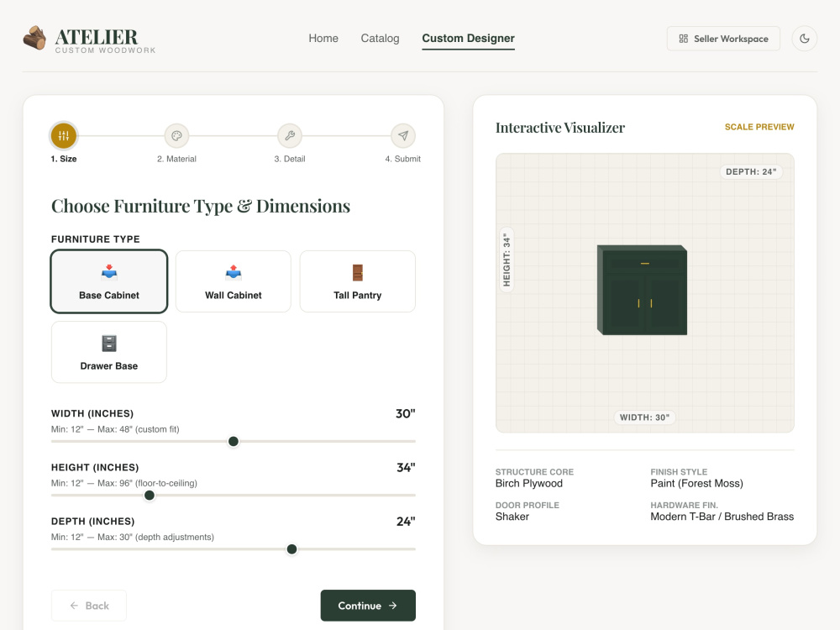Click SCALE PREVIEW text
The image size is (840, 630).
coord(759,127)
